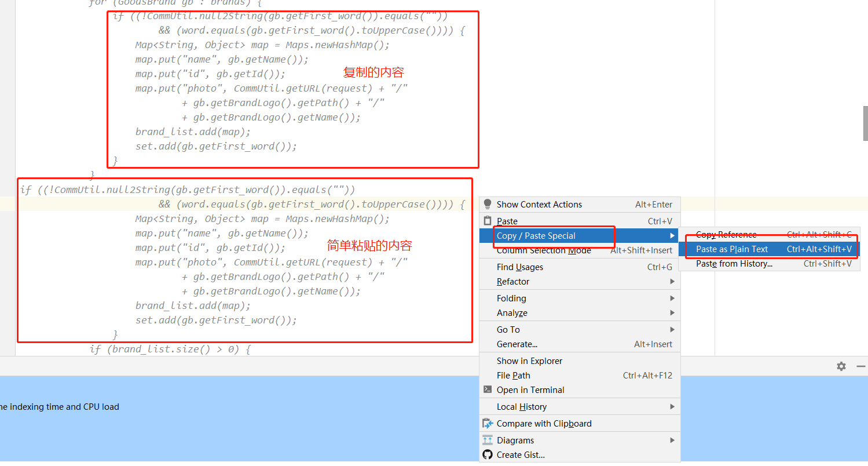This screenshot has height=466, width=868.
Task: Click the GitHub octocat icon beside Create Gist
Action: click(x=487, y=454)
